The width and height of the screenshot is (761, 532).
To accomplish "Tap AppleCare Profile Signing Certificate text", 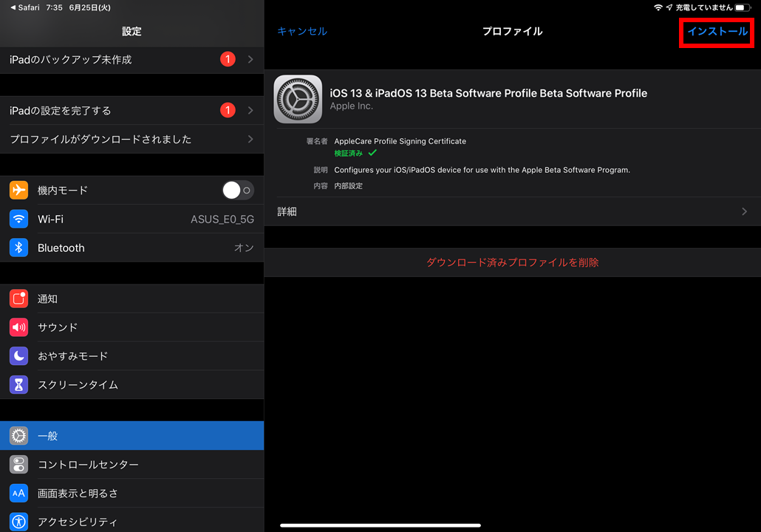I will click(400, 141).
